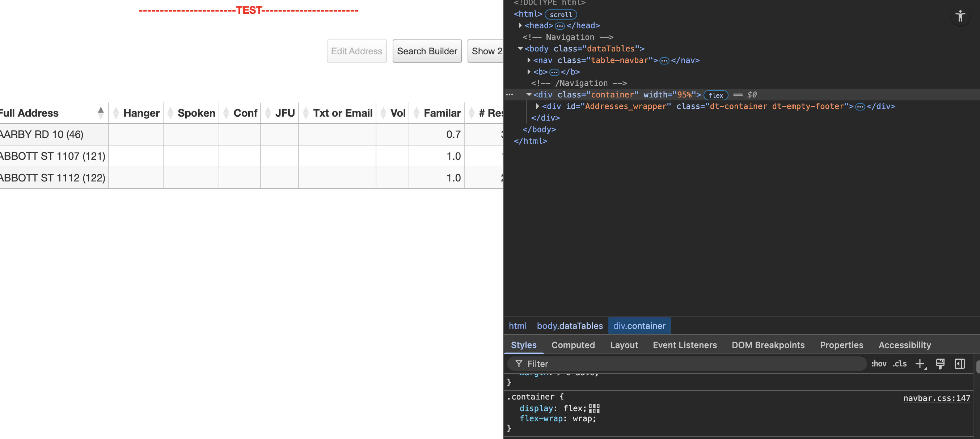
Task: Open the Search Builder button
Action: pyautogui.click(x=427, y=51)
